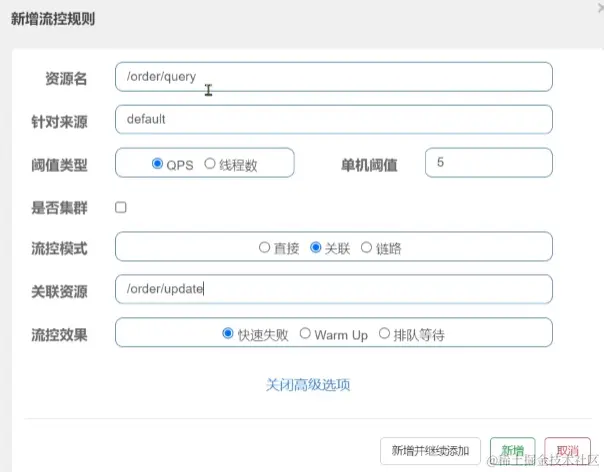Click the 是否集群 label

click(59, 208)
